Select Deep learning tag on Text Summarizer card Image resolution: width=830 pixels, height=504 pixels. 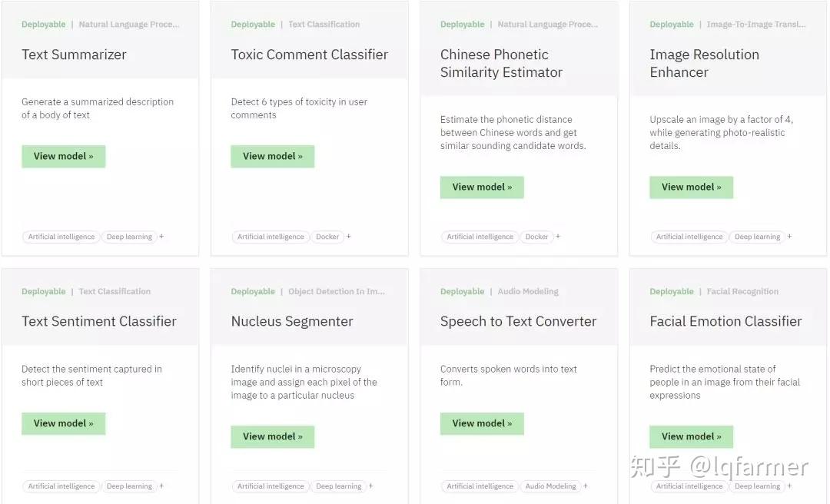[x=129, y=237]
